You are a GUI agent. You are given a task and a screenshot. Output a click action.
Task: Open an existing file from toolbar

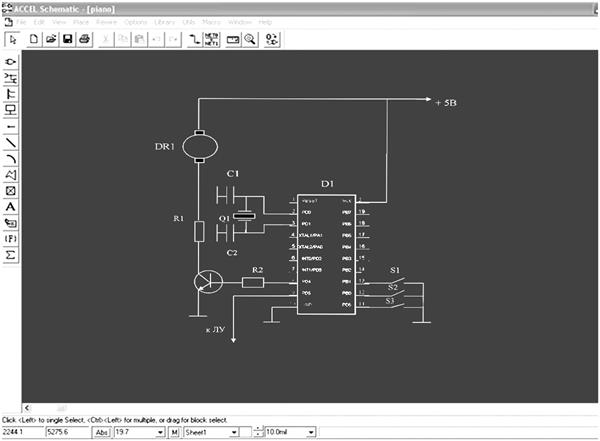(x=50, y=38)
